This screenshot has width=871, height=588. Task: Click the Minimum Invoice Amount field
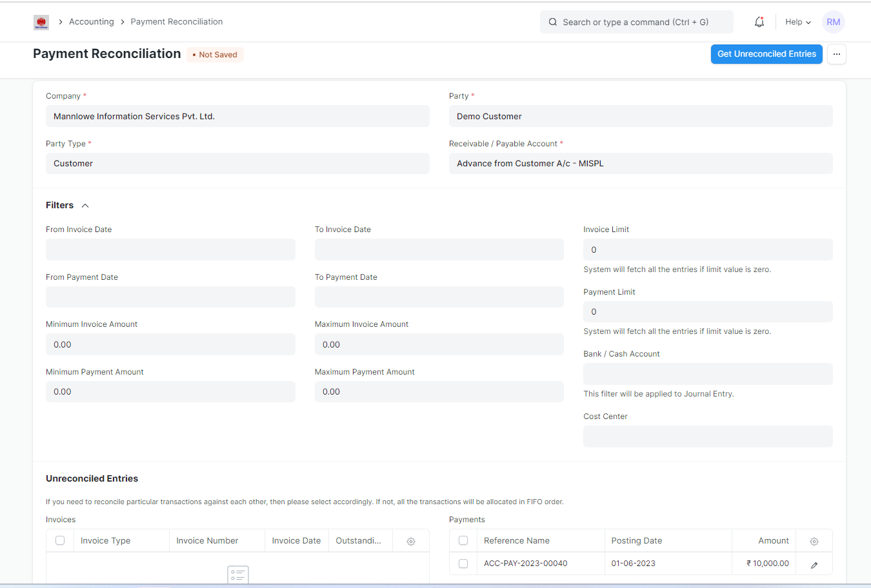pos(170,344)
